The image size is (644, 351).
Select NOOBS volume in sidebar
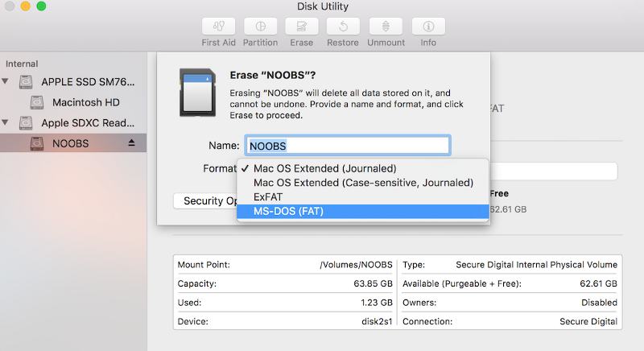(x=73, y=143)
